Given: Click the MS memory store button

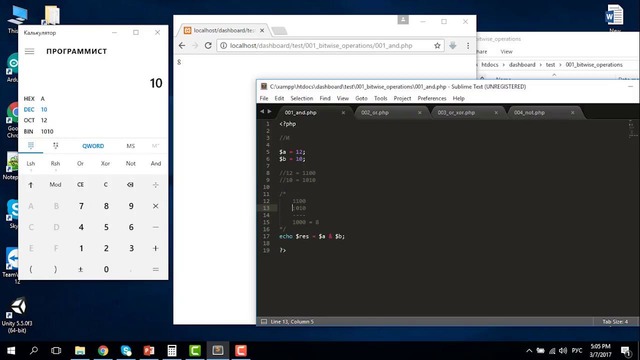Looking at the screenshot, I should pyautogui.click(x=131, y=146).
